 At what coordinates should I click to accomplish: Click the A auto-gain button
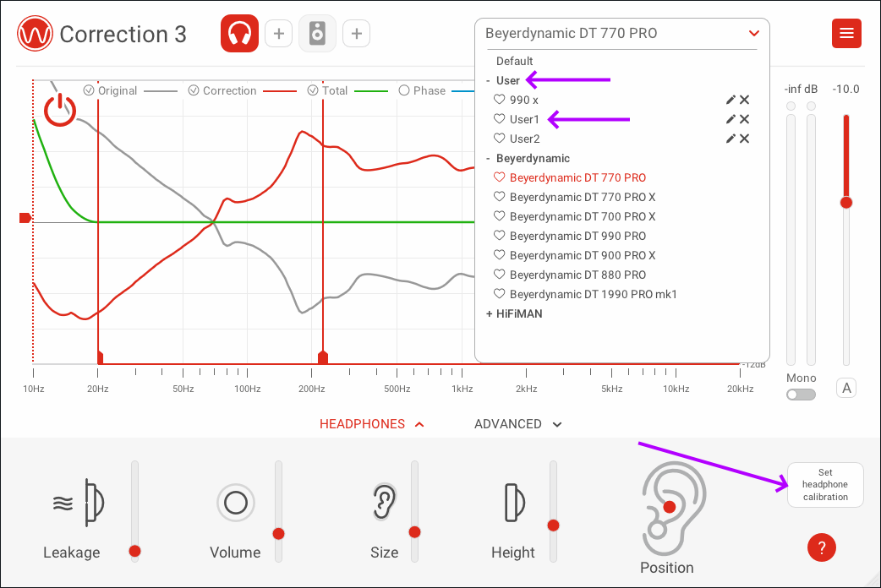tap(846, 389)
